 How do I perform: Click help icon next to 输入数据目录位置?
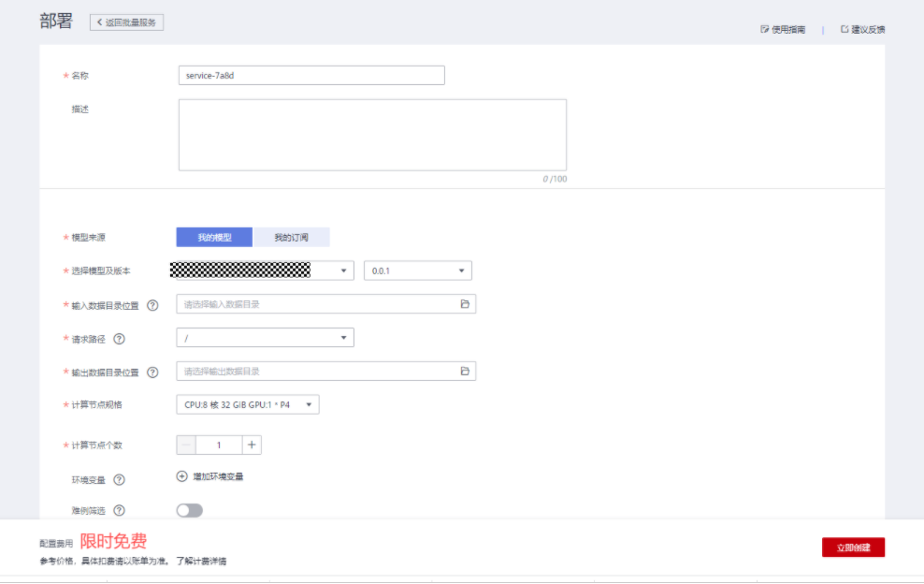click(152, 305)
